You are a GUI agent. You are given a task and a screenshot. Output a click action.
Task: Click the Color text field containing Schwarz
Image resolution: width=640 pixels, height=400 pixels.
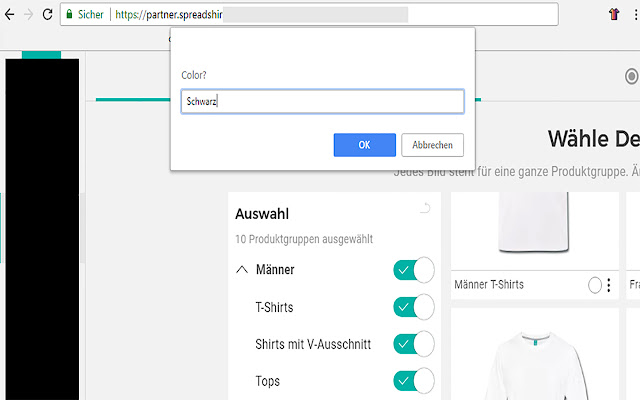coord(322,101)
